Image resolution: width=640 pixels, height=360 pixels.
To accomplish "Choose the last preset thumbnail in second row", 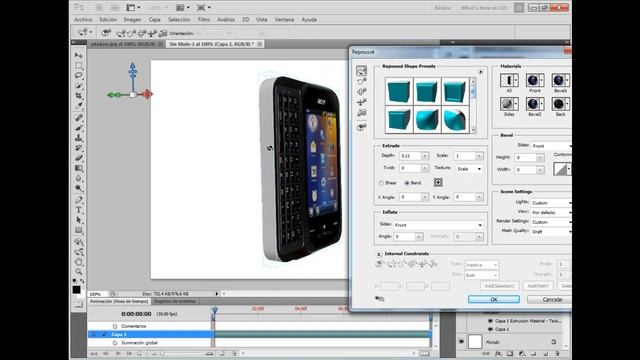I will point(455,120).
